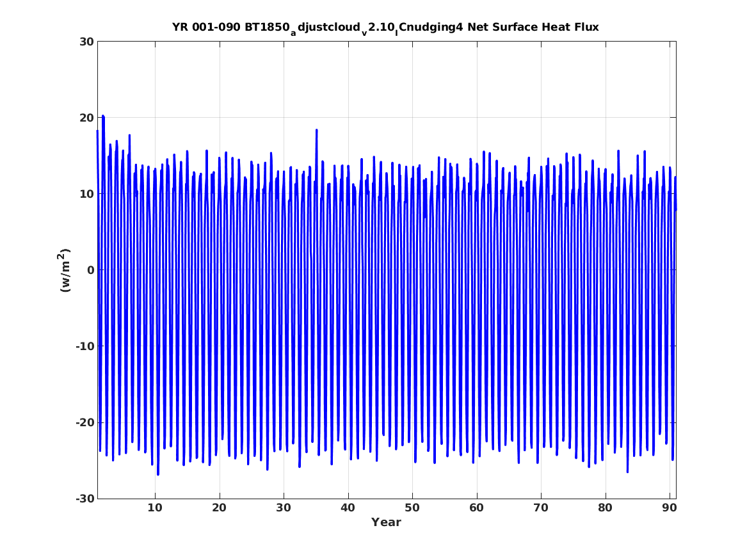Image resolution: width=747 pixels, height=560 pixels.
Task: Click the x-axis tick label '80'
Action: 605,508
